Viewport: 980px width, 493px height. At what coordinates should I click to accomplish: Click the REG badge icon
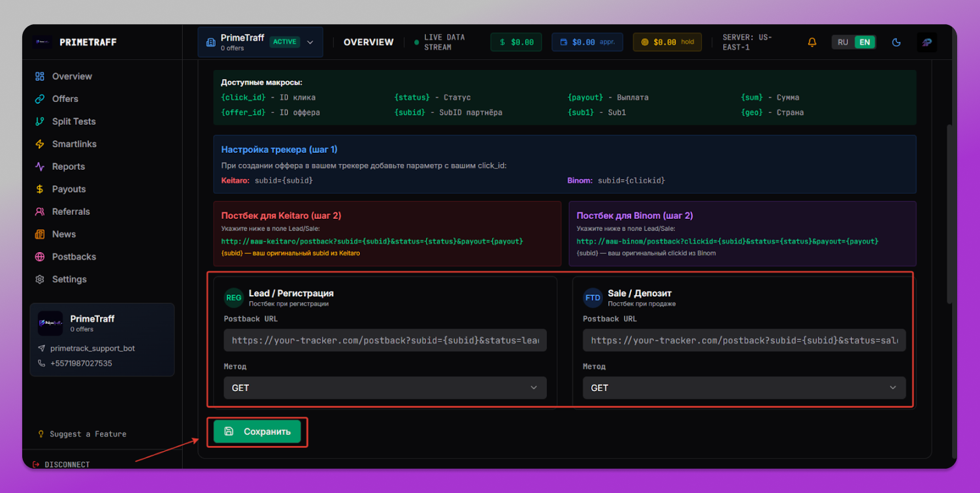pyautogui.click(x=234, y=298)
